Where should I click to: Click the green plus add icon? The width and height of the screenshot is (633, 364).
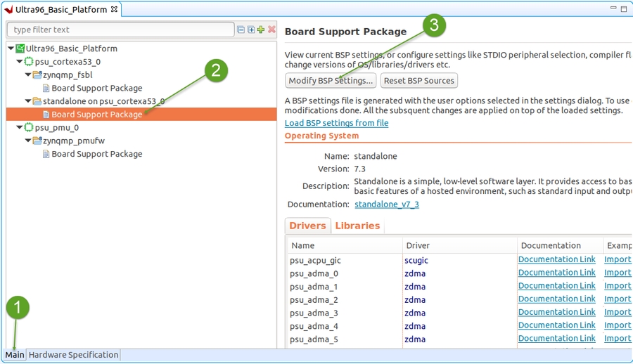(261, 30)
